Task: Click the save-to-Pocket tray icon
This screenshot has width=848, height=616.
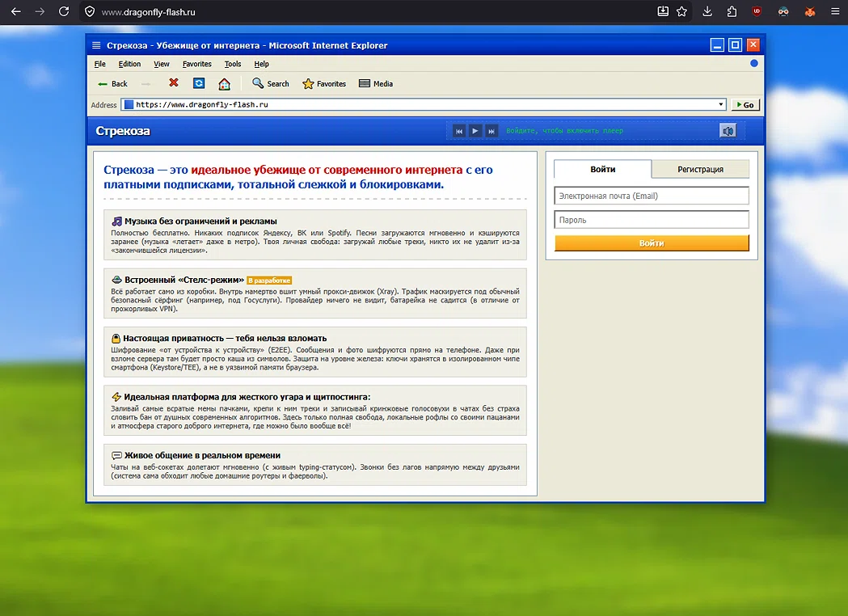Action: (x=663, y=11)
